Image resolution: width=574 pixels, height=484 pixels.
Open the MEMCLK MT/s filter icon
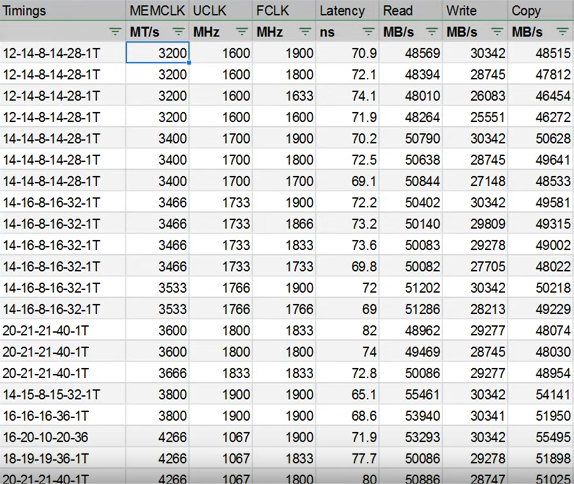click(178, 32)
